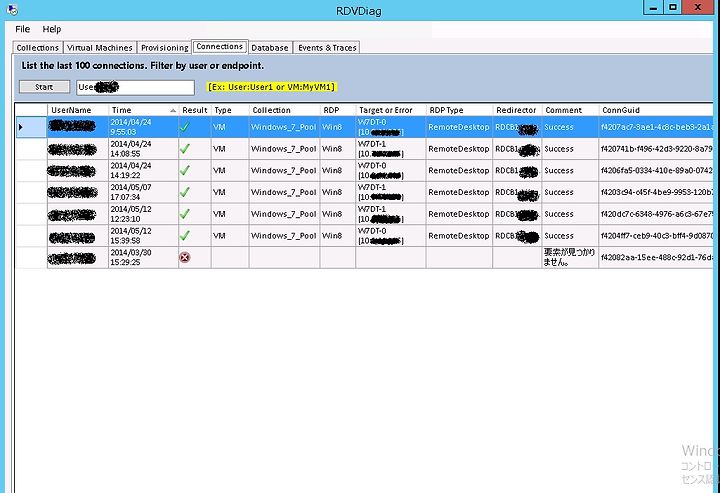Click the Japanese error comment in last row
The image size is (720, 493).
[x=569, y=258]
